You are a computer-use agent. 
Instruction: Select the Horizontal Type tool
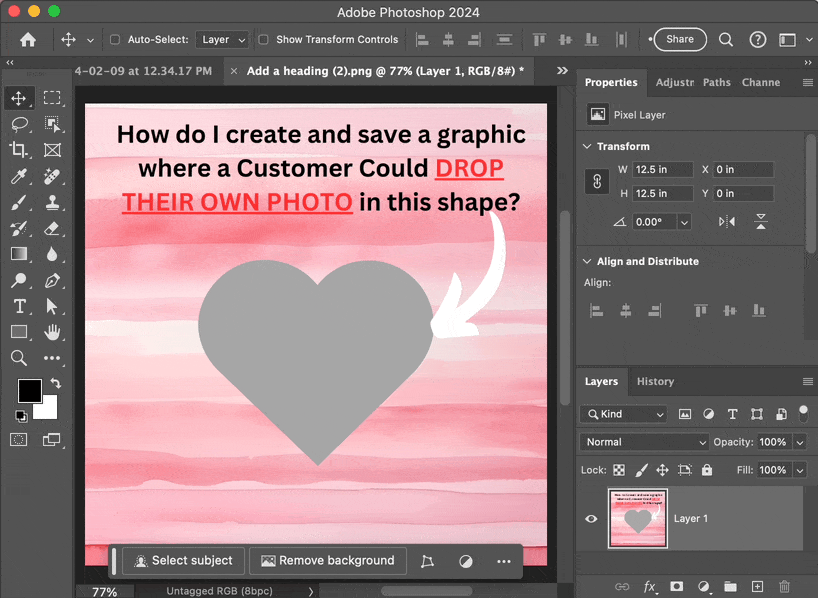[19, 306]
